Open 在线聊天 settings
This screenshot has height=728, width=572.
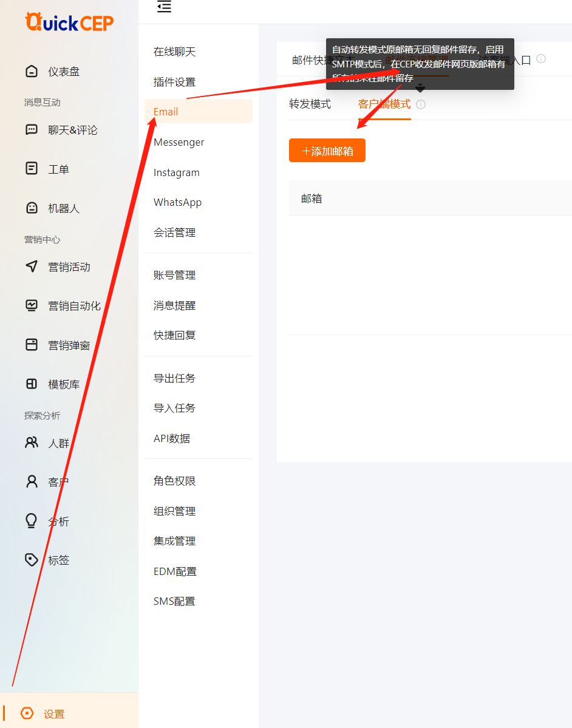tap(174, 52)
